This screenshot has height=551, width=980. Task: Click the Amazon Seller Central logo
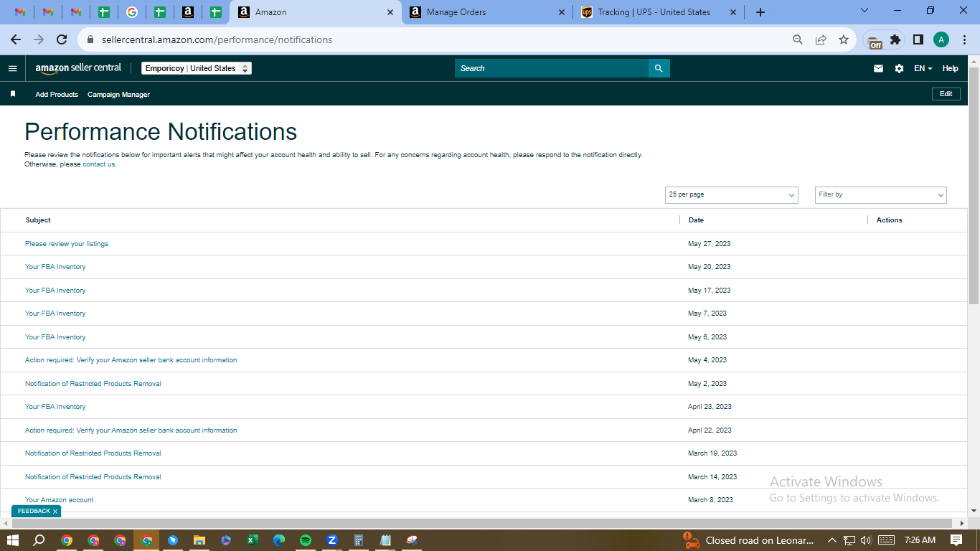[78, 68]
